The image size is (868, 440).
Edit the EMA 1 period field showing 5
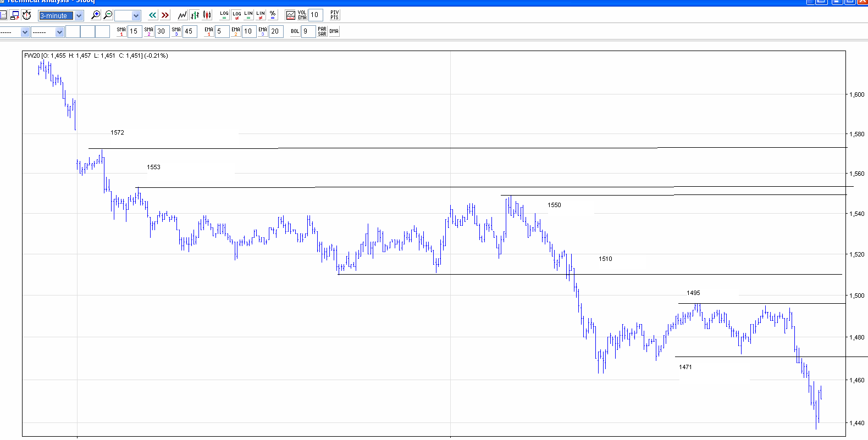(x=222, y=31)
